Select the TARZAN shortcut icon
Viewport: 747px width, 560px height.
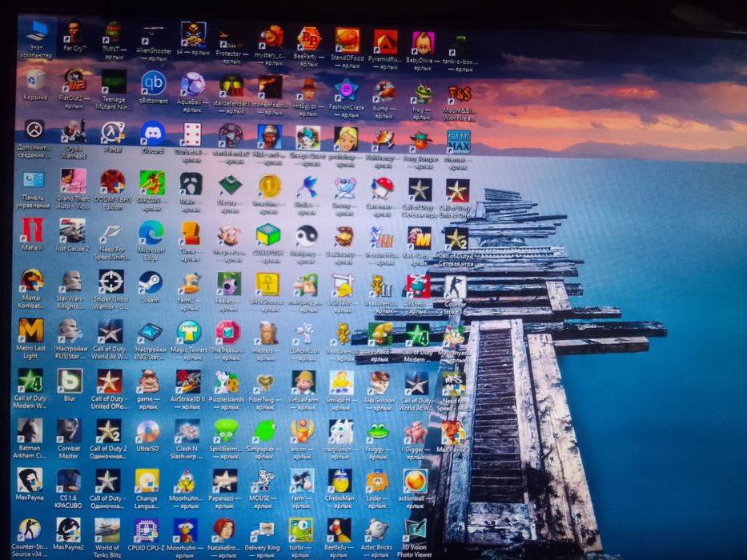click(152, 183)
